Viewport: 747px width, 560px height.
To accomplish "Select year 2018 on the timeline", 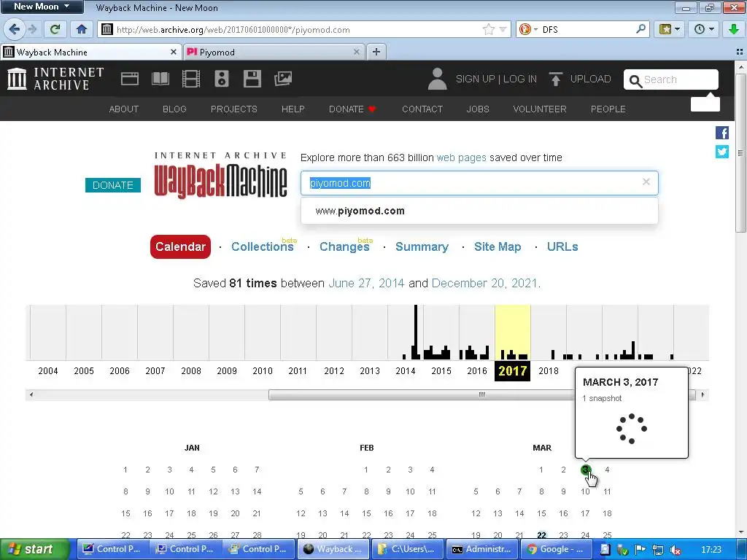I will pyautogui.click(x=549, y=371).
